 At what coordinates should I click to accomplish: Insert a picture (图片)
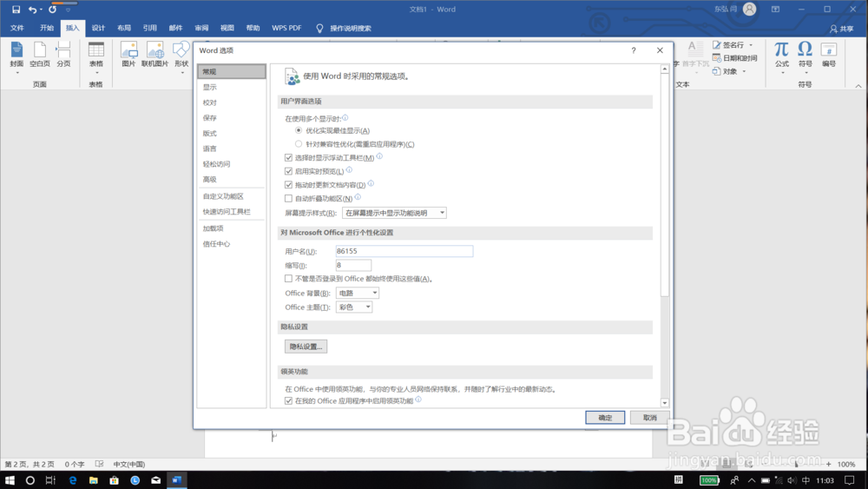tap(129, 56)
